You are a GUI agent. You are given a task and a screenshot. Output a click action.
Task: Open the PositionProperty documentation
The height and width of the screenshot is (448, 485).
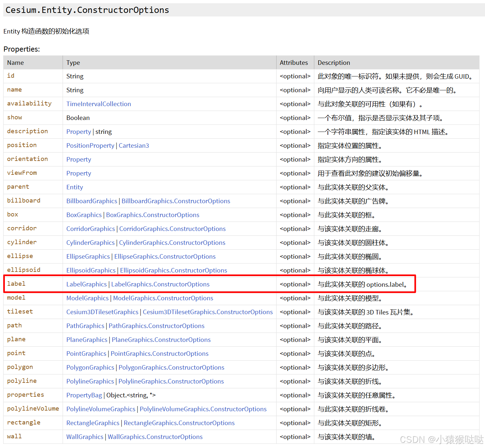(x=90, y=145)
